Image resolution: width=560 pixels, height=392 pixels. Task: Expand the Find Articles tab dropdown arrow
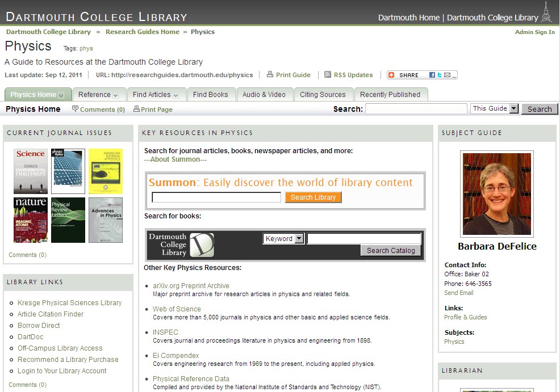tap(175, 96)
